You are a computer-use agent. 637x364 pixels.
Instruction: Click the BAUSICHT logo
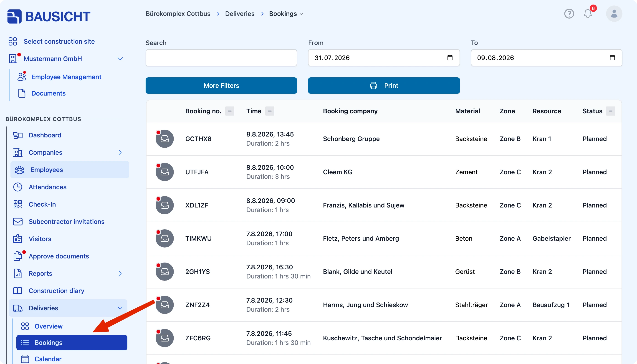49,17
